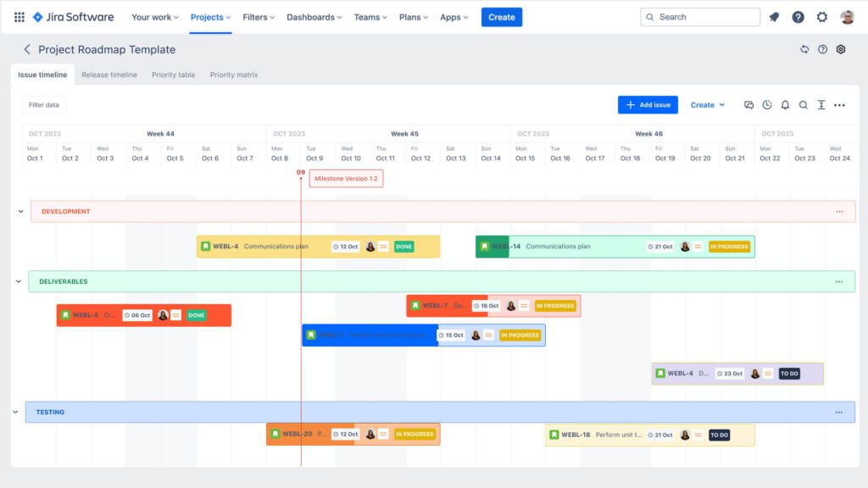This screenshot has width=868, height=488.
Task: Click the assignee avatar on WEBL-7
Action: point(511,305)
